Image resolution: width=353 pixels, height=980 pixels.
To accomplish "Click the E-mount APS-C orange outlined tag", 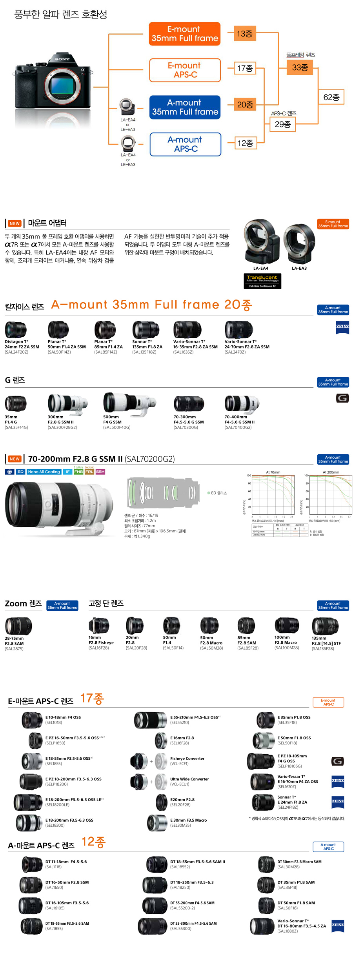I will [x=328, y=702].
